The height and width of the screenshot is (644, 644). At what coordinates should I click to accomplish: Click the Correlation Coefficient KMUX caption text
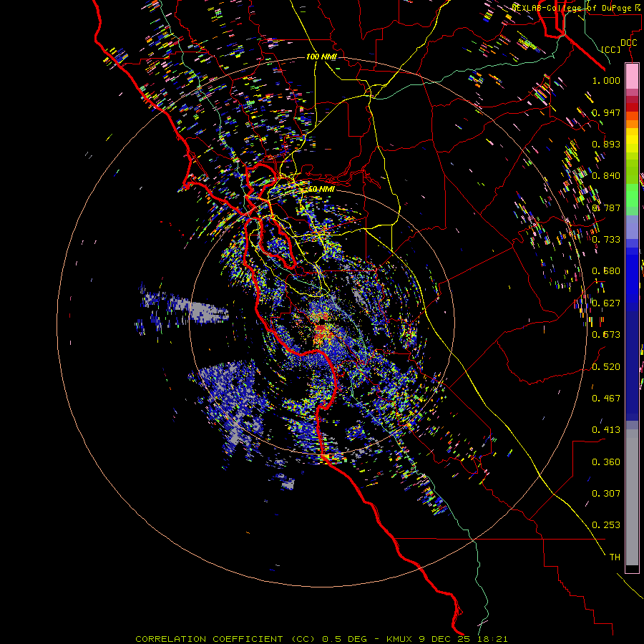click(x=321, y=639)
